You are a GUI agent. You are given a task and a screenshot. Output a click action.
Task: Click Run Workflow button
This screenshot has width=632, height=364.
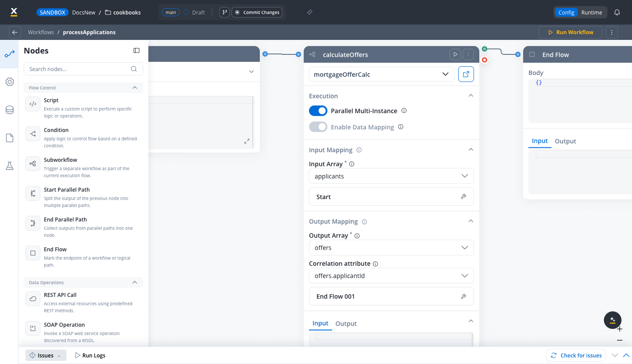[x=571, y=32]
